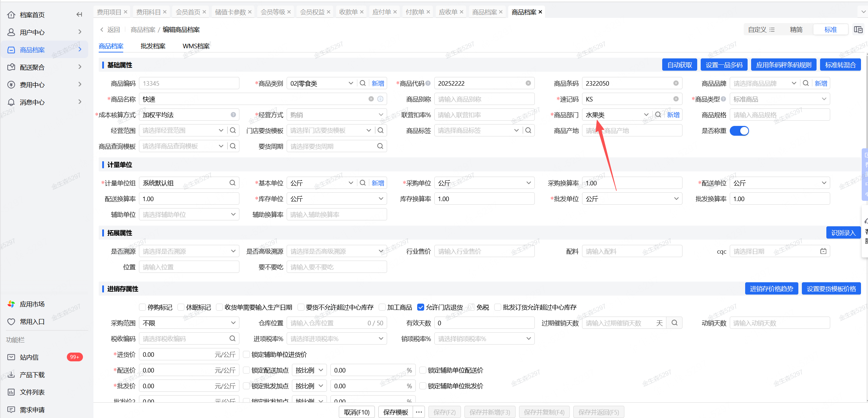
Task: Open the 站内信 inbox icon
Action: (11, 357)
